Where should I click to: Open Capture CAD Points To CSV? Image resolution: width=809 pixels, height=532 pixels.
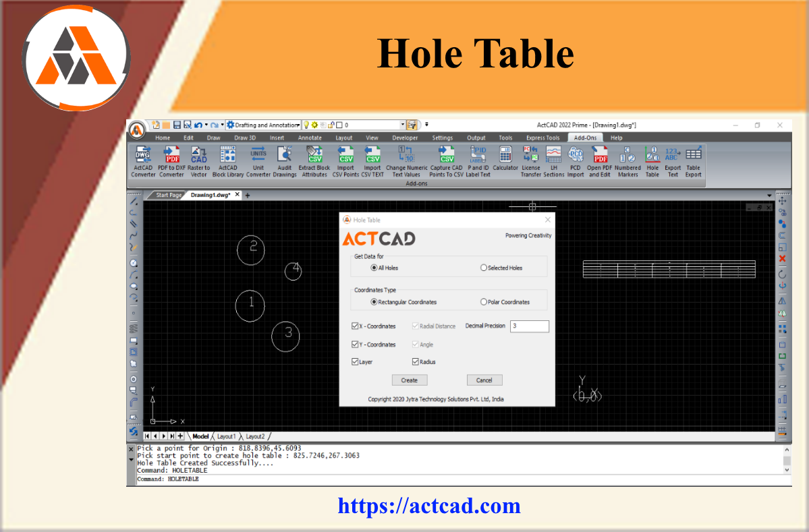[446, 162]
